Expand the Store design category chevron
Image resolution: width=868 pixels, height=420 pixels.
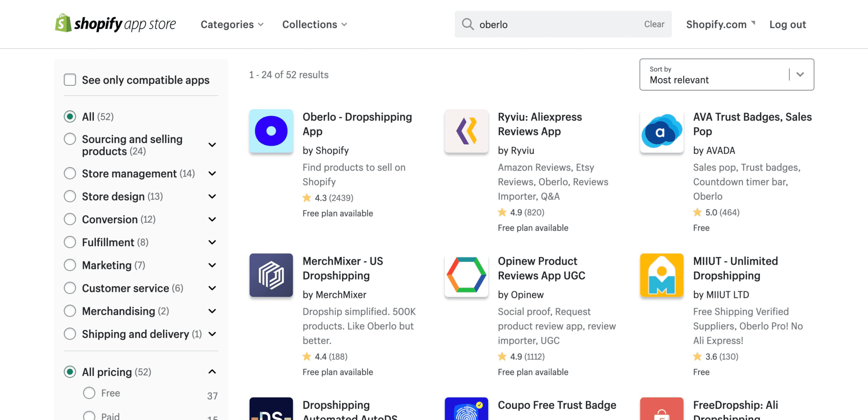212,196
